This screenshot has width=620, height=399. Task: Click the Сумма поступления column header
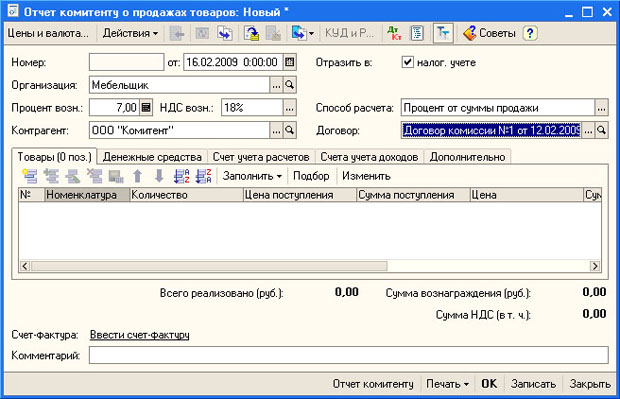(x=413, y=195)
